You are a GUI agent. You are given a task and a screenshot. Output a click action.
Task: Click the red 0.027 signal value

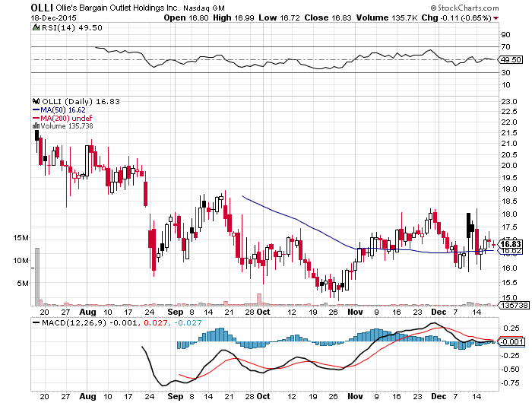[x=156, y=322]
